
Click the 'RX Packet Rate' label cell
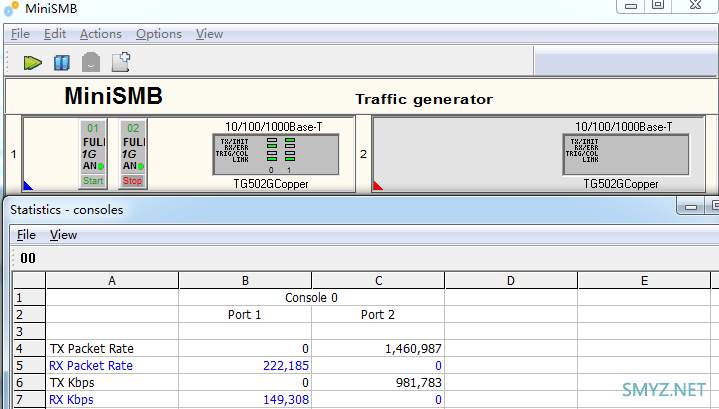112,365
